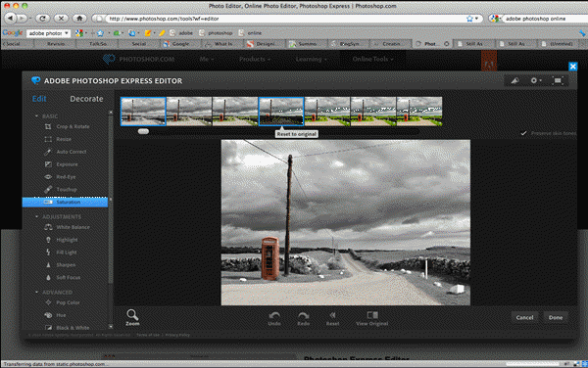Stop page loading with the X button

pyautogui.click(x=61, y=18)
